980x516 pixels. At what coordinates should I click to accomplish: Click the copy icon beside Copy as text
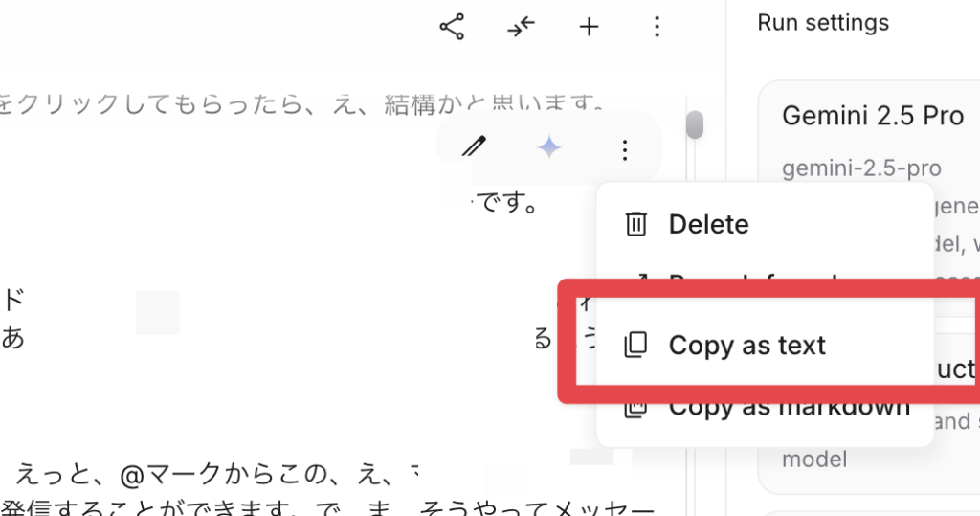635,346
